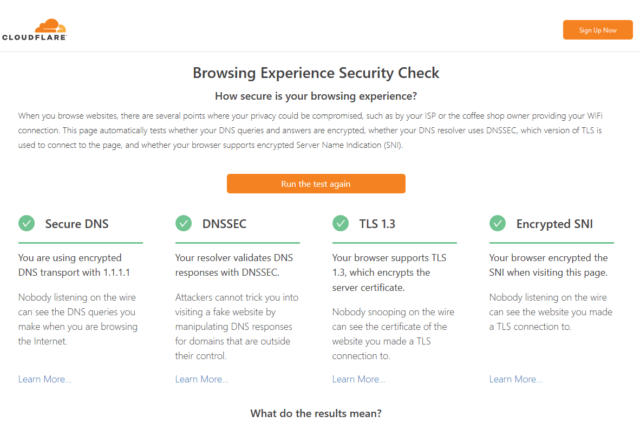This screenshot has width=640, height=429.
Task: Click the Secure DNS green checkmark icon
Action: coord(26,223)
